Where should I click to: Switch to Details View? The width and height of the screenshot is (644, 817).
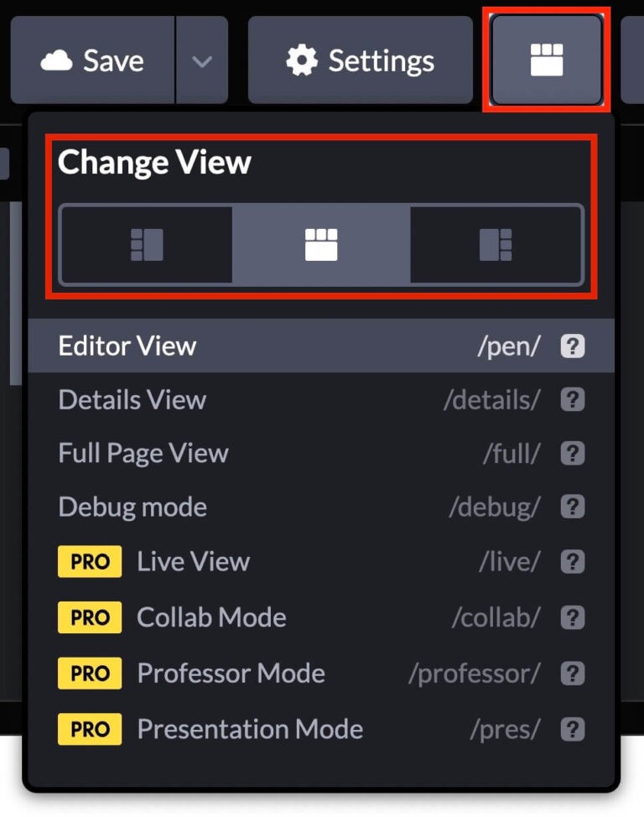[321, 399]
